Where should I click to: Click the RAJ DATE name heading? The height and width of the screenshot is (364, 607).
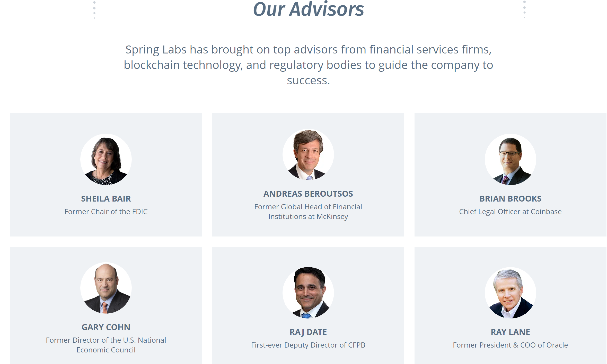pos(308,332)
